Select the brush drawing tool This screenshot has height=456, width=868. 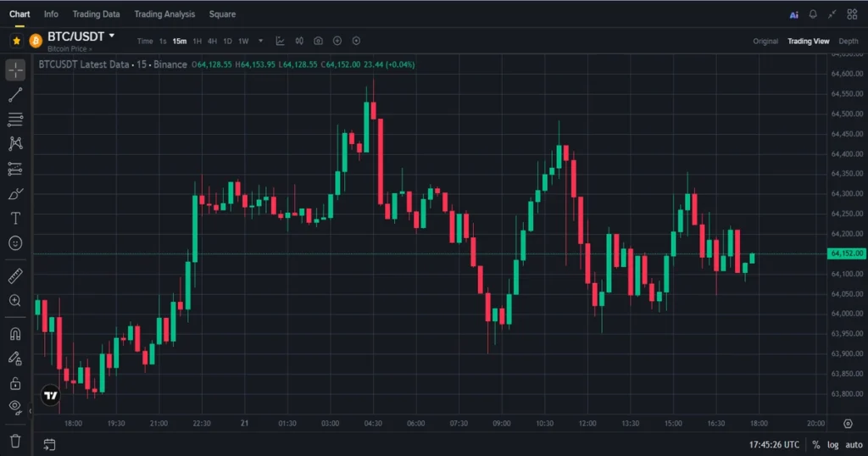tap(15, 194)
